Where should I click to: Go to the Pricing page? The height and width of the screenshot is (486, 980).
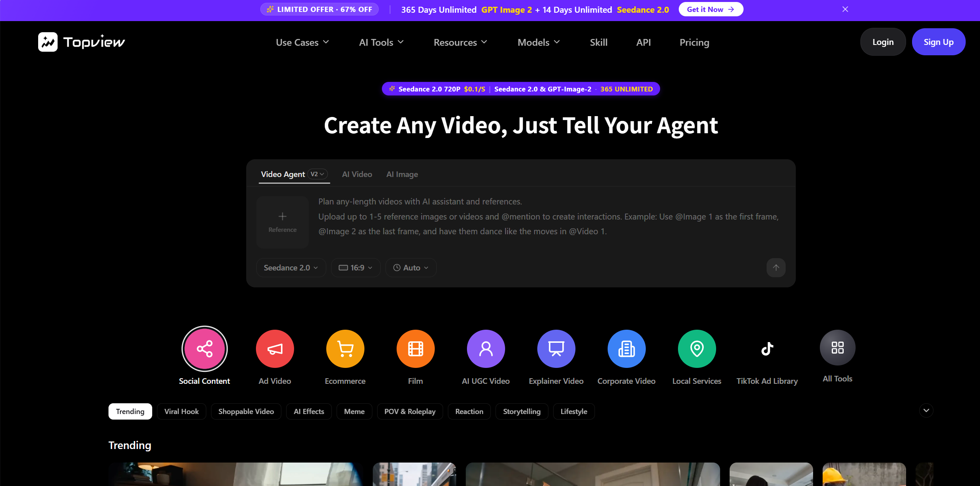point(695,42)
